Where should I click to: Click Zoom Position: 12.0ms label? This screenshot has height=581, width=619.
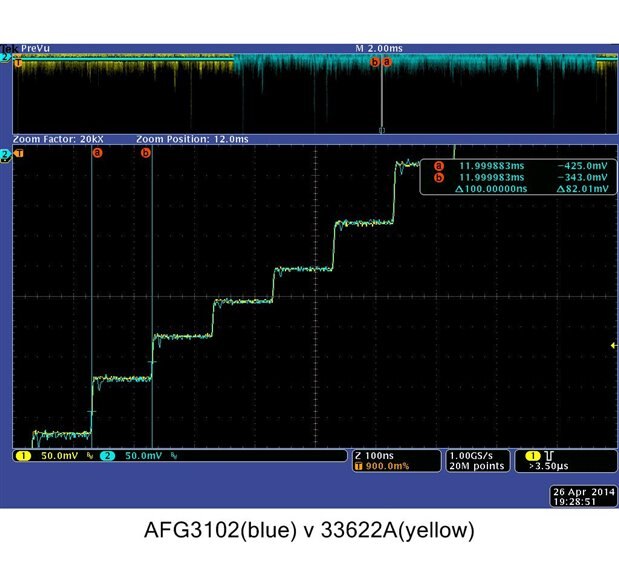[192, 139]
